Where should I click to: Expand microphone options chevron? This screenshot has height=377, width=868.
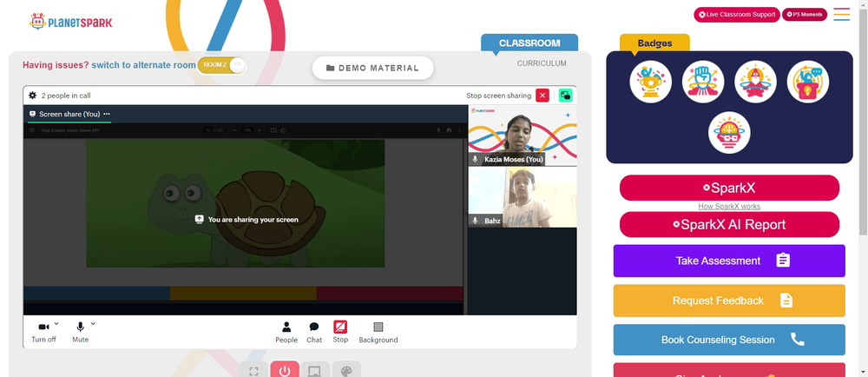pos(93,324)
